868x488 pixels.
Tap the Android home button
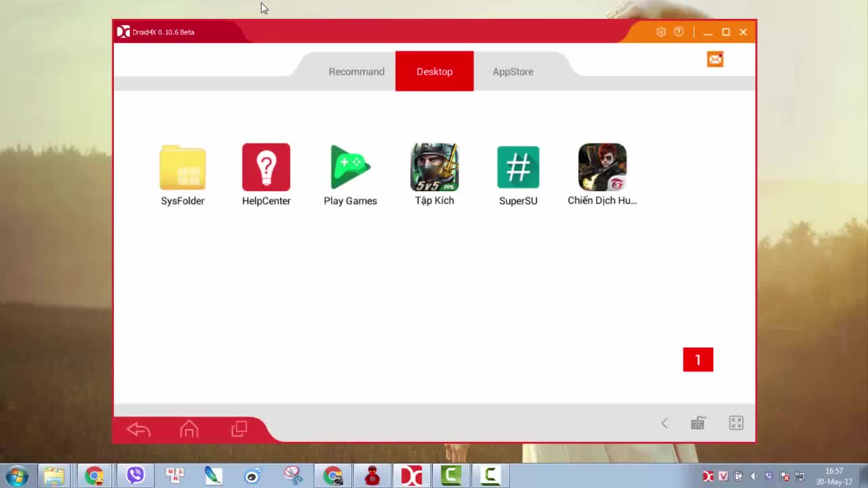click(189, 429)
